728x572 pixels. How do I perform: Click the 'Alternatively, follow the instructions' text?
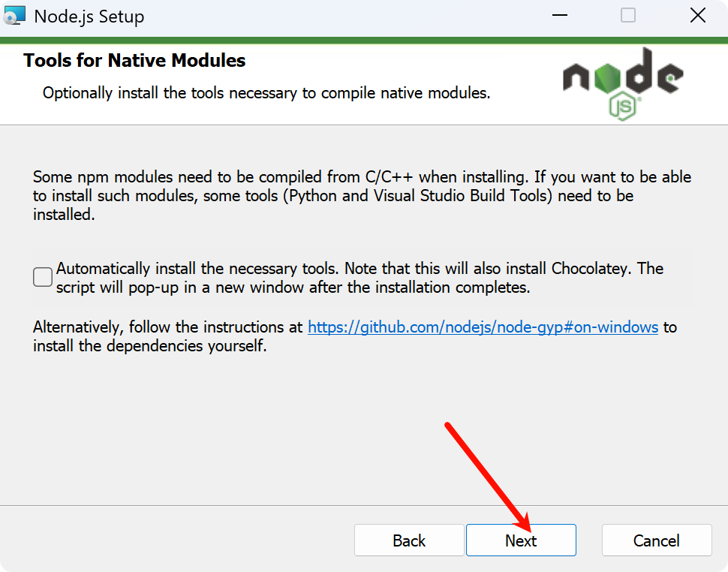170,327
